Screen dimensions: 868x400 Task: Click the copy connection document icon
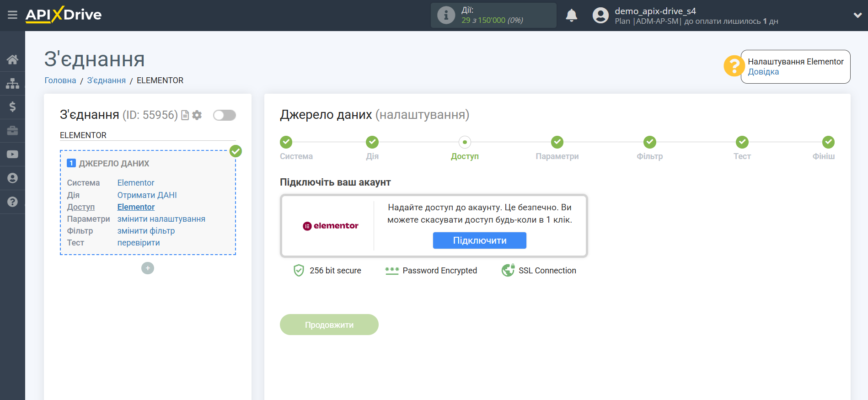click(185, 115)
